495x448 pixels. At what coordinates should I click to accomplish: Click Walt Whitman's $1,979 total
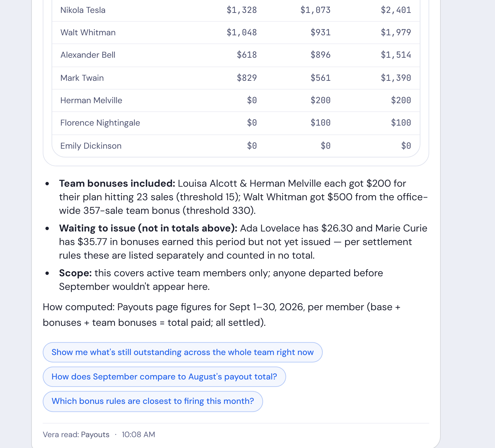396,32
